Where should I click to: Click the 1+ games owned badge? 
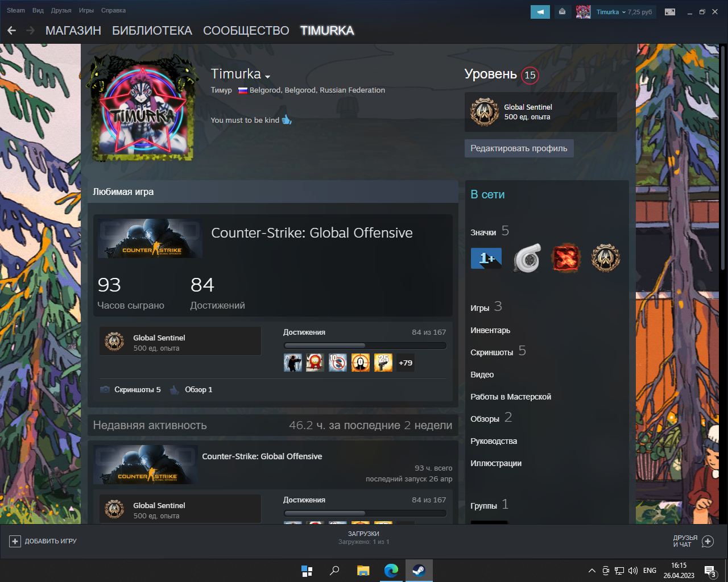pyautogui.click(x=486, y=259)
